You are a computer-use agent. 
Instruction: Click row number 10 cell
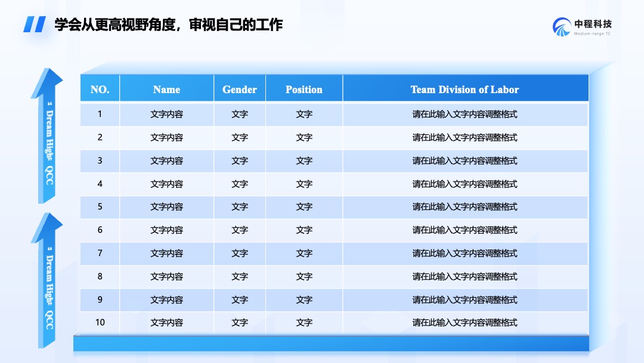click(100, 322)
